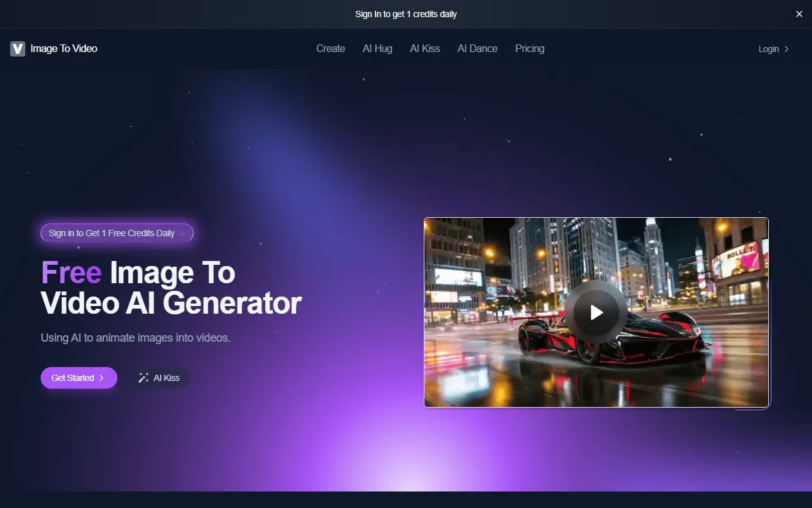Open the Create page from the navigation
Screen dimensions: 812x508
click(x=330, y=48)
